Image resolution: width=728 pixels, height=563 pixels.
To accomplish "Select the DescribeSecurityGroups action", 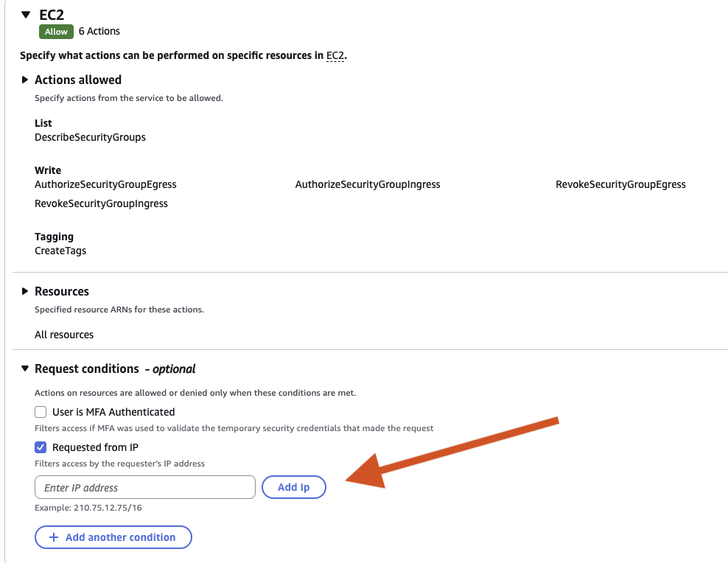I will [90, 137].
